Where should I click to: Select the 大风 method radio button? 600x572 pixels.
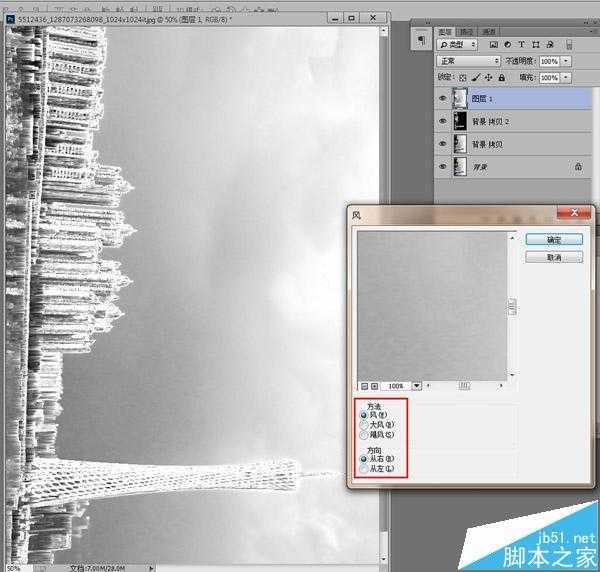pos(364,425)
